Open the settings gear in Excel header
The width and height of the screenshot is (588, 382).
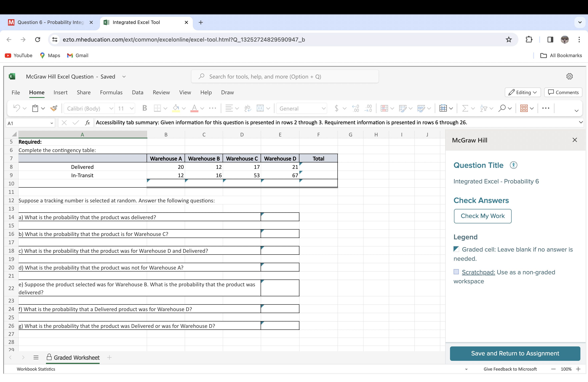tap(569, 77)
